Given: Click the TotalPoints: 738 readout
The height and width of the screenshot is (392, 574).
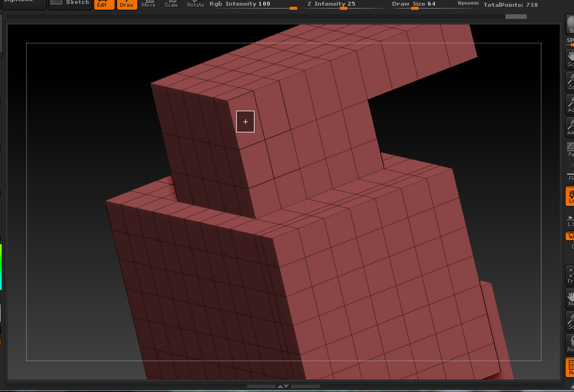Looking at the screenshot, I should click(x=511, y=5).
